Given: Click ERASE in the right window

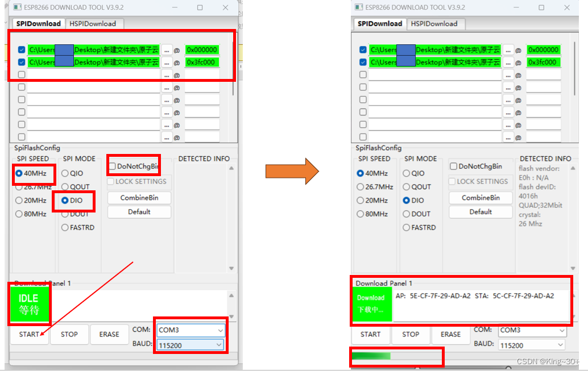Looking at the screenshot, I should (451, 334).
